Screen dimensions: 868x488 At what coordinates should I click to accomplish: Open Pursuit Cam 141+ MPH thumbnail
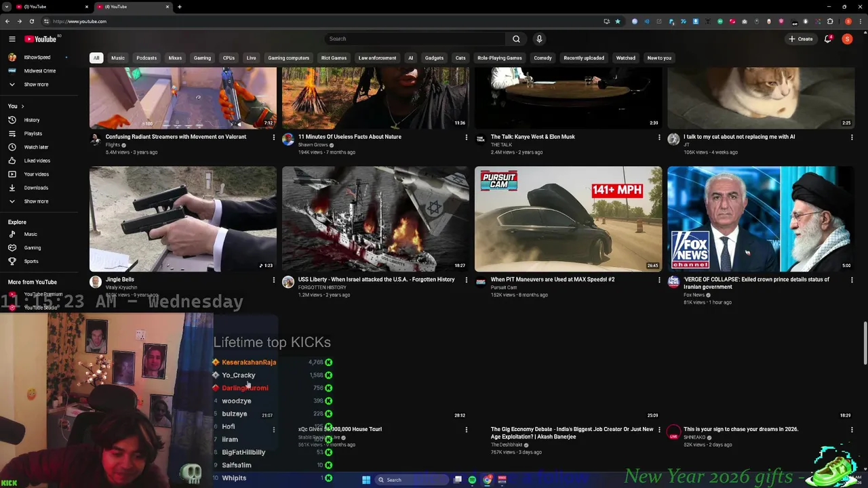coord(568,219)
